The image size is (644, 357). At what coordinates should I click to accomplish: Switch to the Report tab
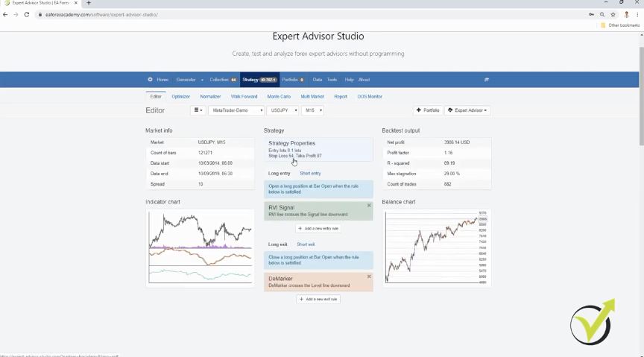click(341, 97)
